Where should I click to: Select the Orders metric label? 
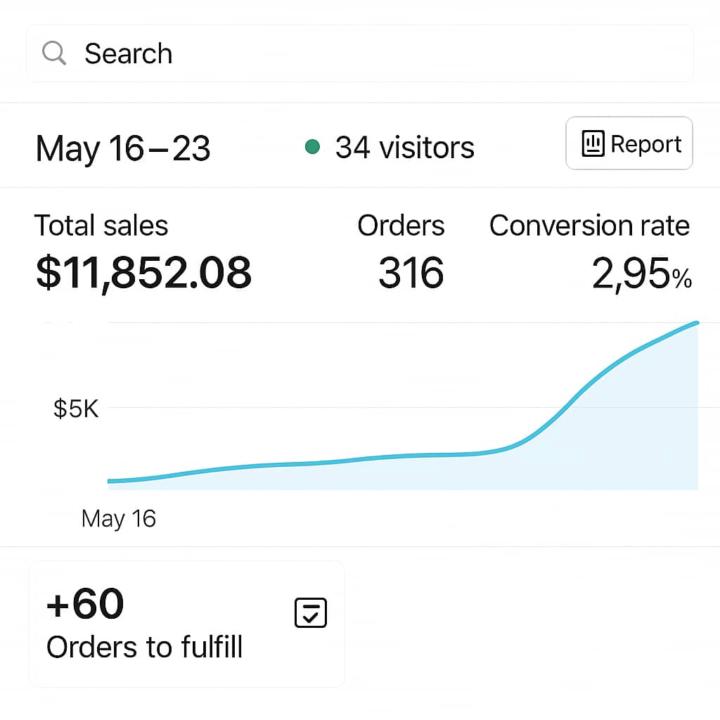point(400,226)
